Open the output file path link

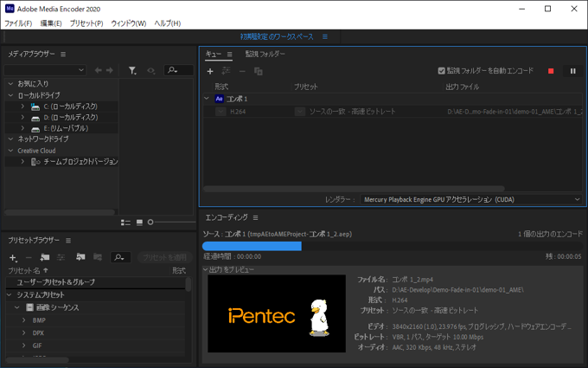514,112
